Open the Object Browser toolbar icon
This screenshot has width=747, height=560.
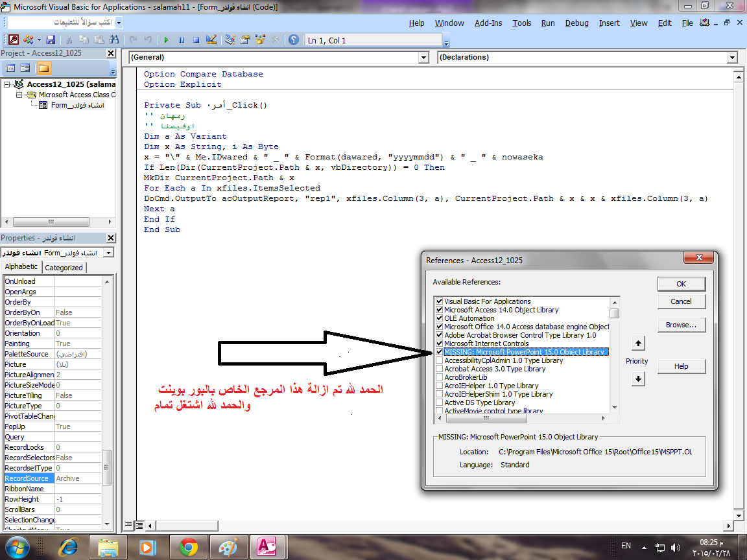(260, 40)
